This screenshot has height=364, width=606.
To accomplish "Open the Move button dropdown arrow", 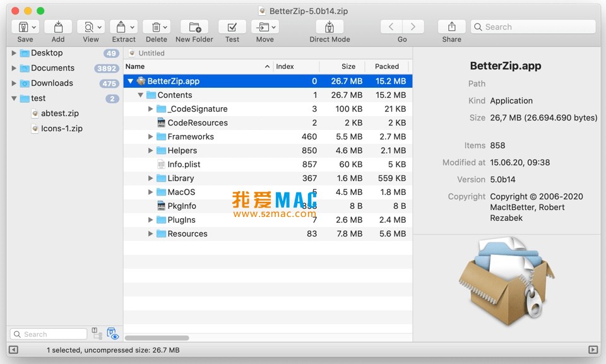I will click(x=273, y=27).
